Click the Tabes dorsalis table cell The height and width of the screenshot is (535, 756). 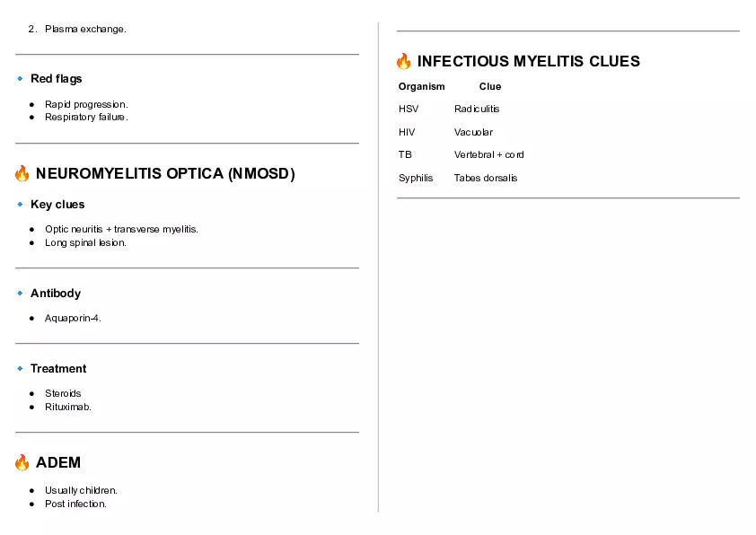485,178
